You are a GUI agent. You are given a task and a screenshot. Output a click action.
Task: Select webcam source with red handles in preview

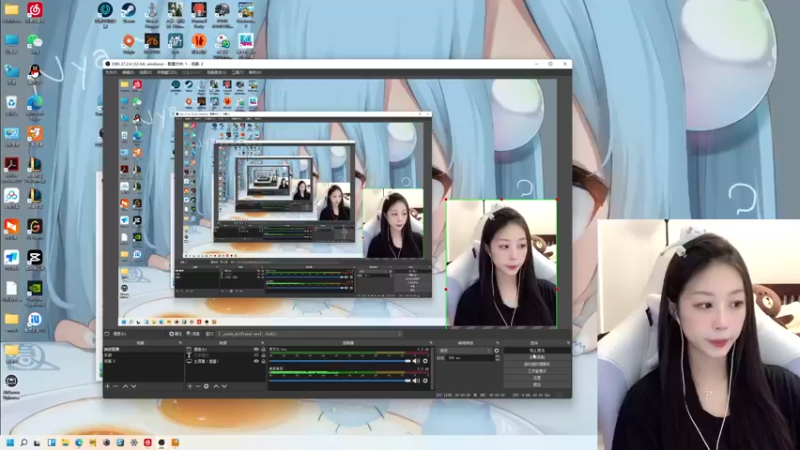[501, 263]
